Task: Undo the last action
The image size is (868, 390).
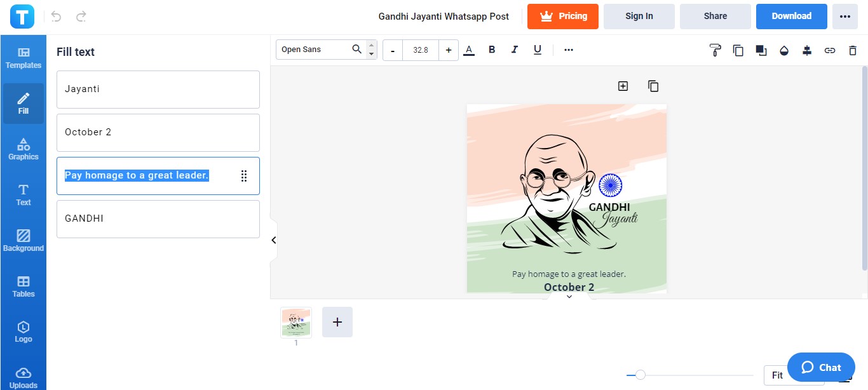Action: click(x=56, y=17)
